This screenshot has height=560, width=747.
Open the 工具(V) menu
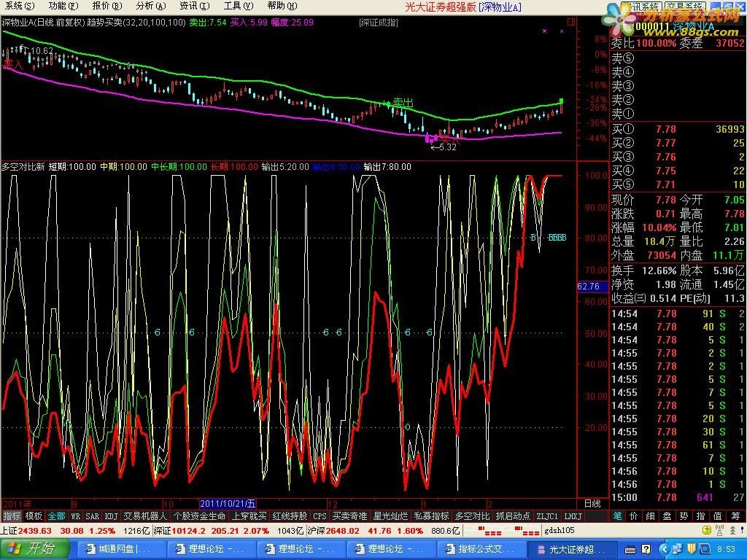(x=239, y=6)
